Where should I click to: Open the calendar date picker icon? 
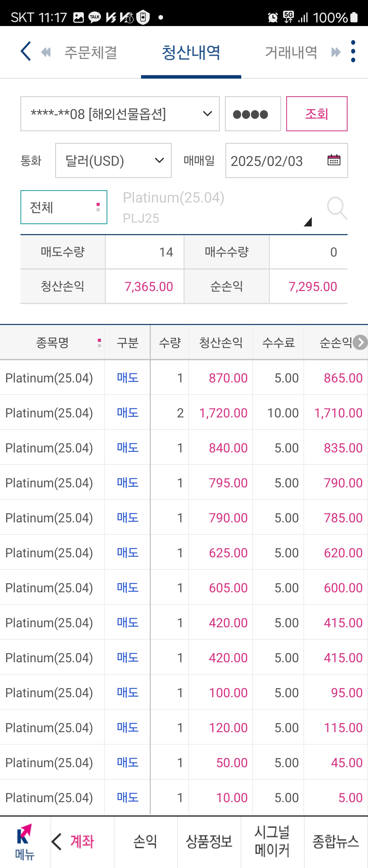click(333, 160)
